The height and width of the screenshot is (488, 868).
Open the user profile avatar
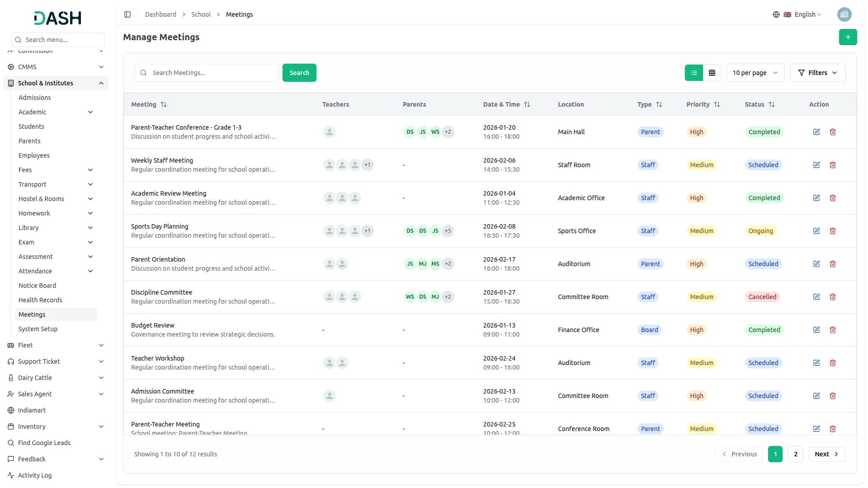point(844,14)
